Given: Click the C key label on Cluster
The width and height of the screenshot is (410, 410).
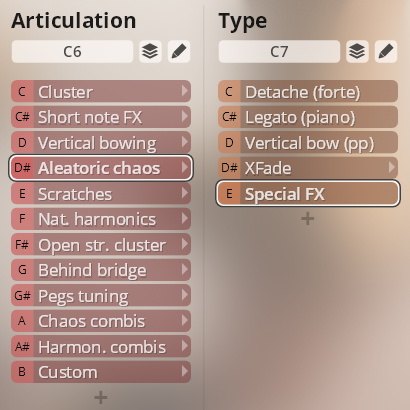Looking at the screenshot, I should tap(22, 91).
